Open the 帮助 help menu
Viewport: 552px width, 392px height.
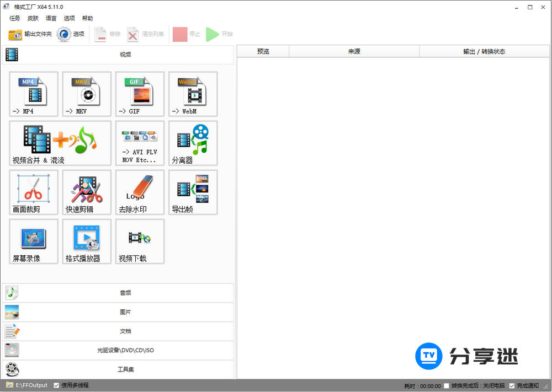(87, 18)
